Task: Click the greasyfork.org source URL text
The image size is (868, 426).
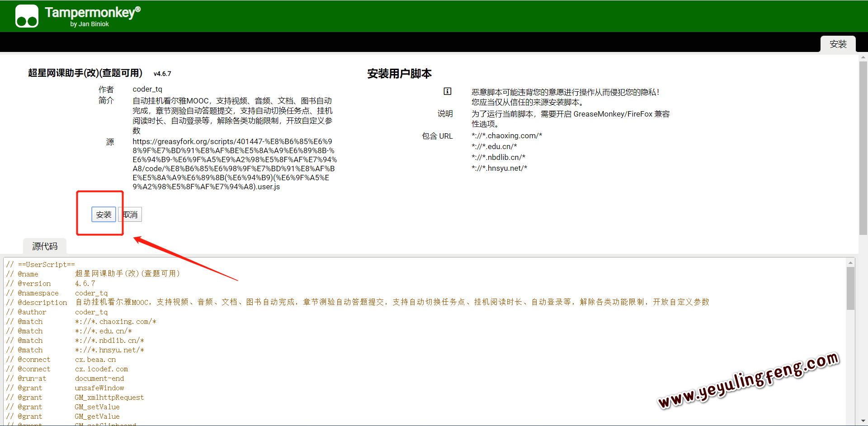Action: (235, 164)
